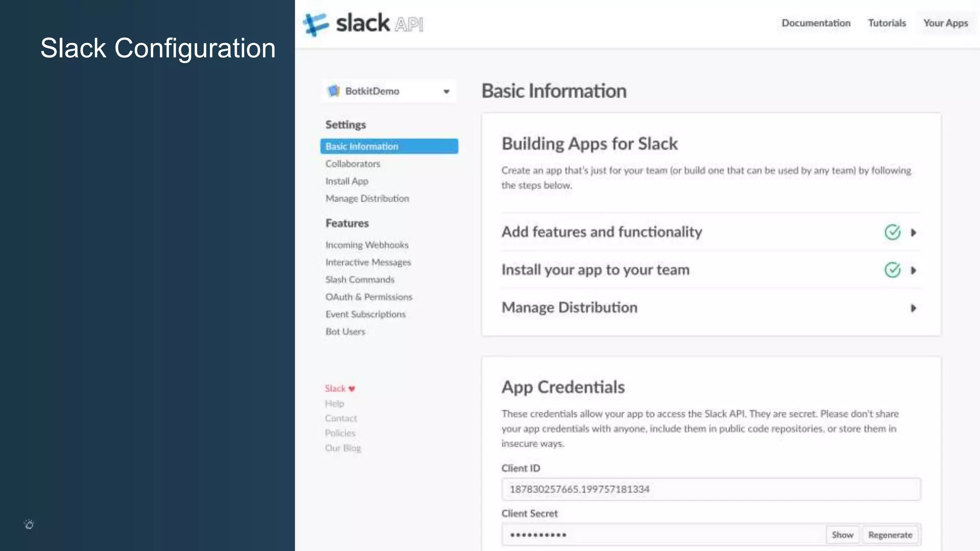Click the Client Secret label

[x=530, y=514]
